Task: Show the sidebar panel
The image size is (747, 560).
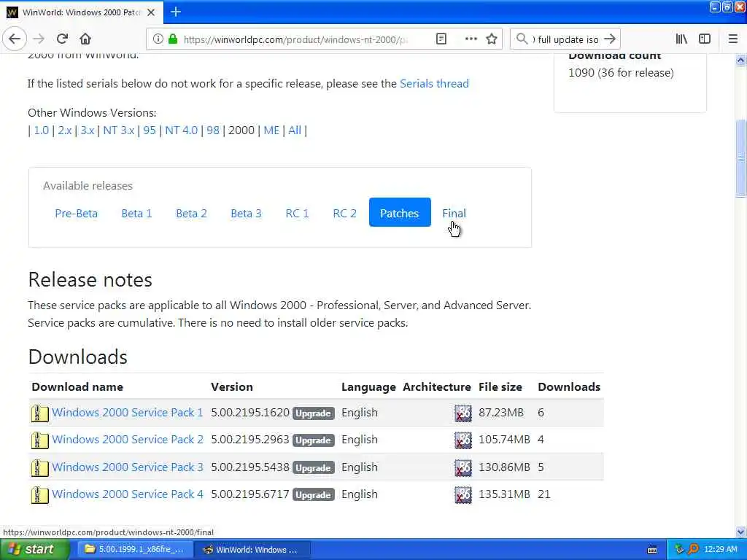Action: point(705,39)
